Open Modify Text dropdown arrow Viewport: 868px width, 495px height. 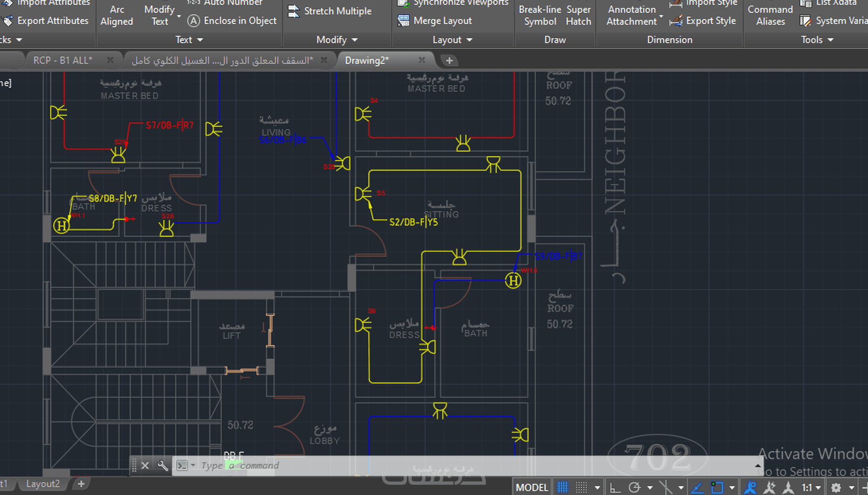(179, 16)
